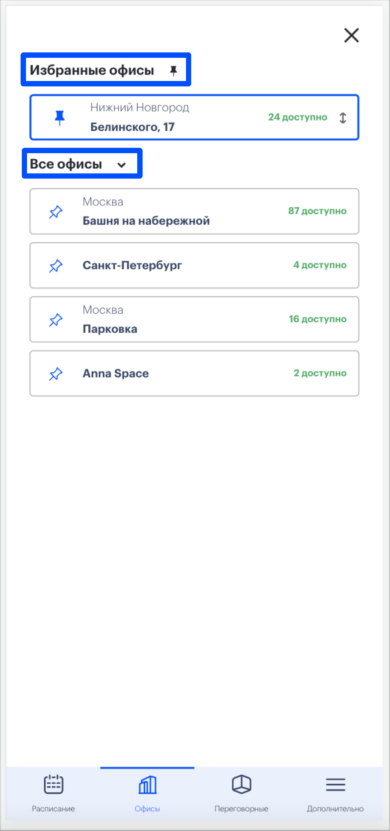Pin the Парковка office to favorites

pyautogui.click(x=56, y=320)
